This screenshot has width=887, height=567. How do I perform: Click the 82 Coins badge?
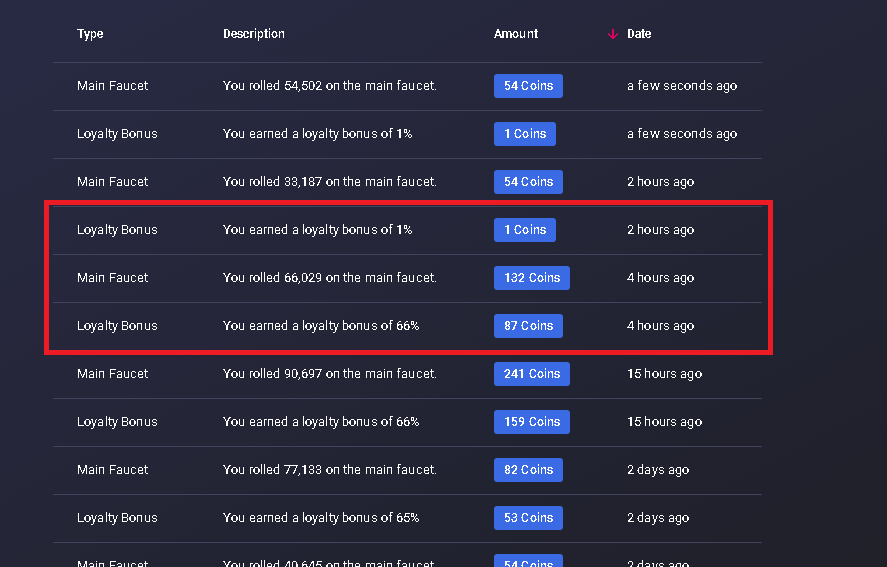pyautogui.click(x=528, y=470)
